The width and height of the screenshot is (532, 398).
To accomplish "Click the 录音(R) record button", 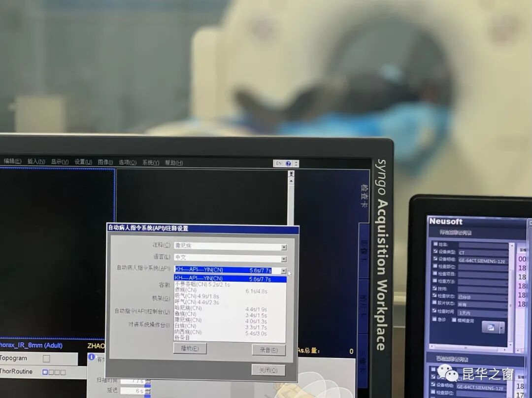I will coord(268,350).
